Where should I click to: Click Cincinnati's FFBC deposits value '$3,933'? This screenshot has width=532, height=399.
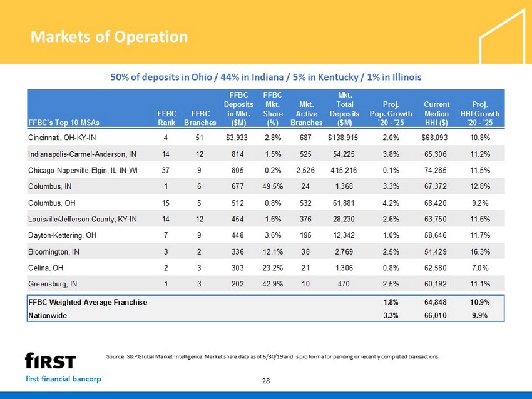237,138
